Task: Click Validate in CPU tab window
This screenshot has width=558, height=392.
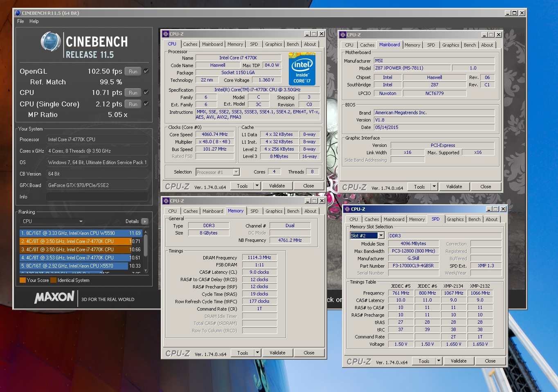Action: (x=277, y=186)
